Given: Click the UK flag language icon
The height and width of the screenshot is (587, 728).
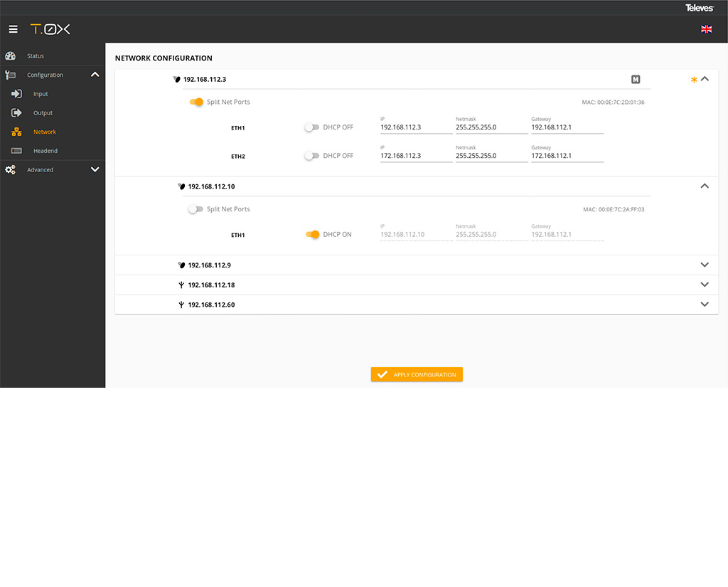Looking at the screenshot, I should point(706,29).
